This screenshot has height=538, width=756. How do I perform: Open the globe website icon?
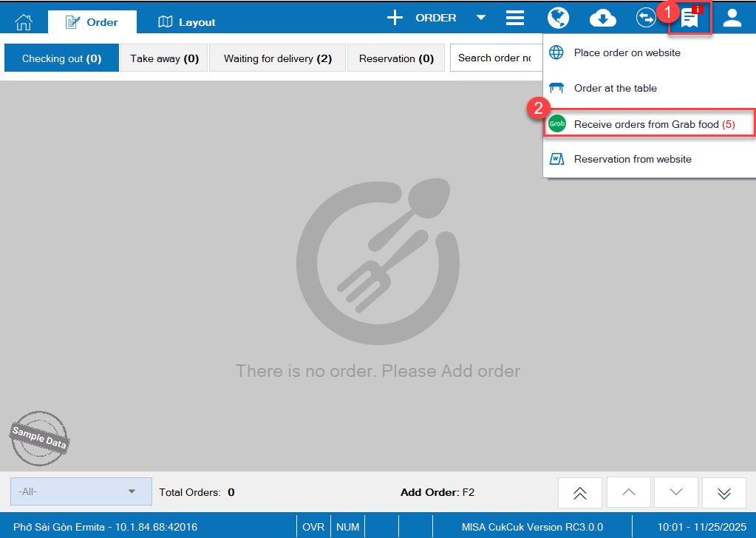558,18
